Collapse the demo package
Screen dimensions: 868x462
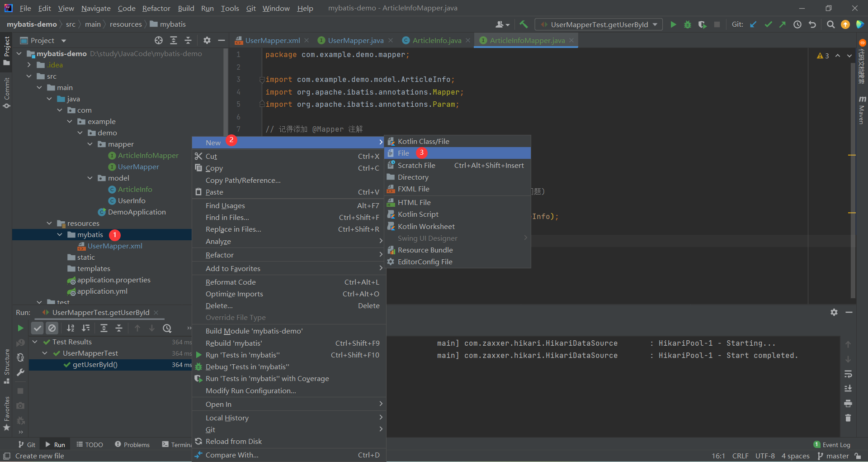pyautogui.click(x=80, y=133)
